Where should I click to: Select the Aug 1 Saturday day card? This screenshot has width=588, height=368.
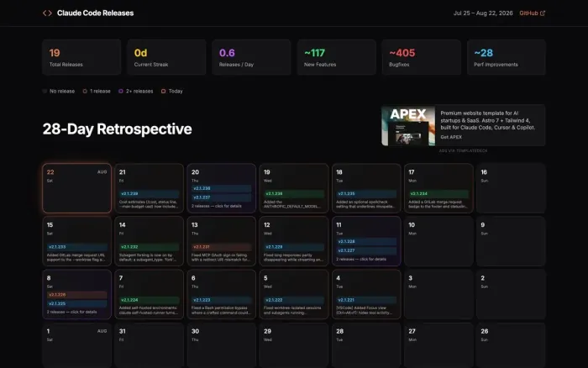coord(77,345)
